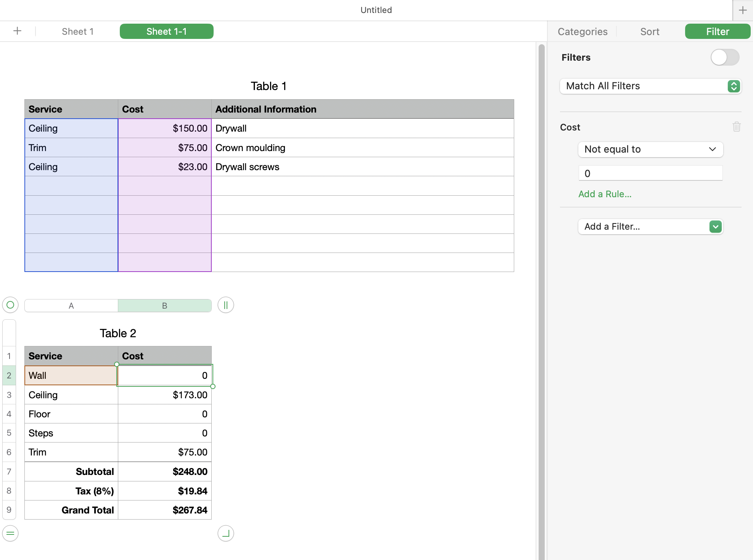Open the Match All Filters dropdown
Screen dimensions: 753x560
coord(650,86)
